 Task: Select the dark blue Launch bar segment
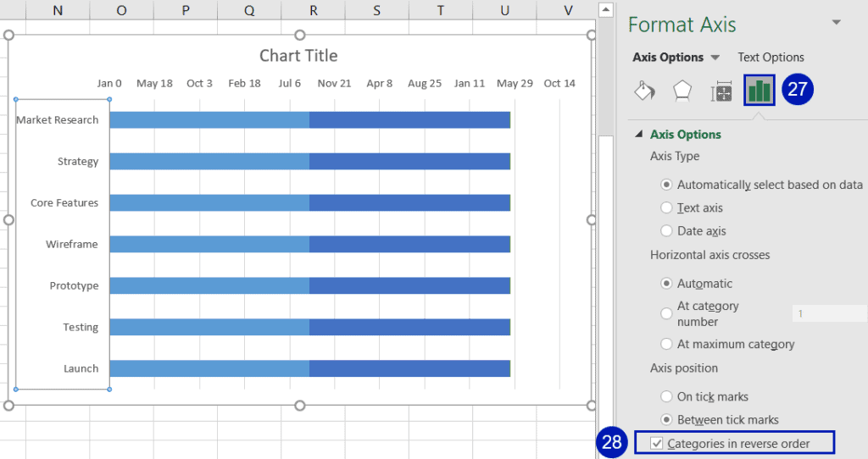point(409,369)
